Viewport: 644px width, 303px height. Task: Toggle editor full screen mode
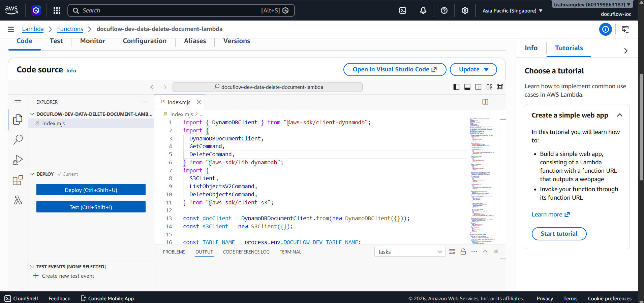[500, 87]
